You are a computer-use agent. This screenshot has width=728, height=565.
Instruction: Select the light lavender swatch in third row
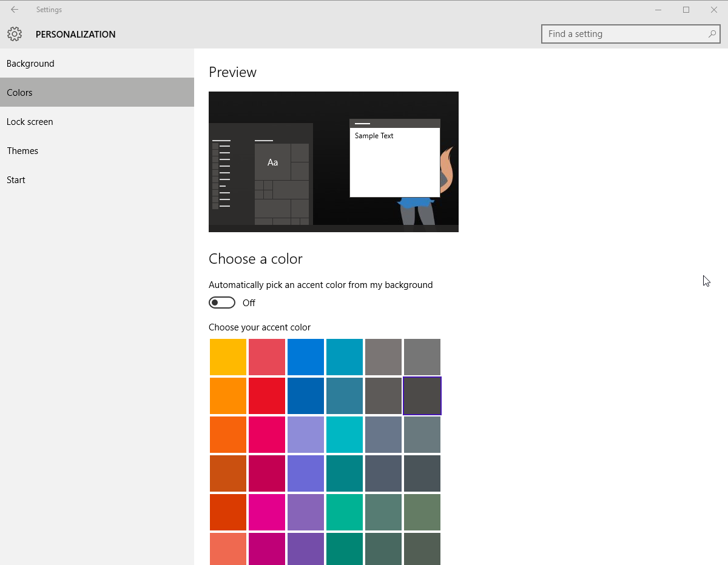(x=306, y=435)
